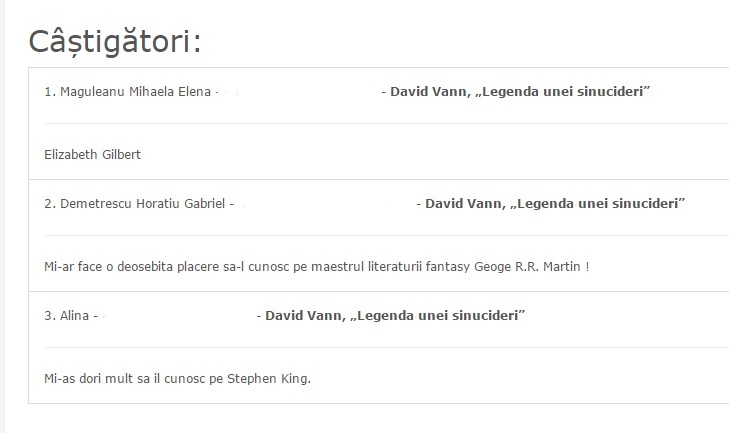This screenshot has height=433, width=729.
Task: Select winner name Maguleanu Mihaela Elena
Action: click(128, 92)
